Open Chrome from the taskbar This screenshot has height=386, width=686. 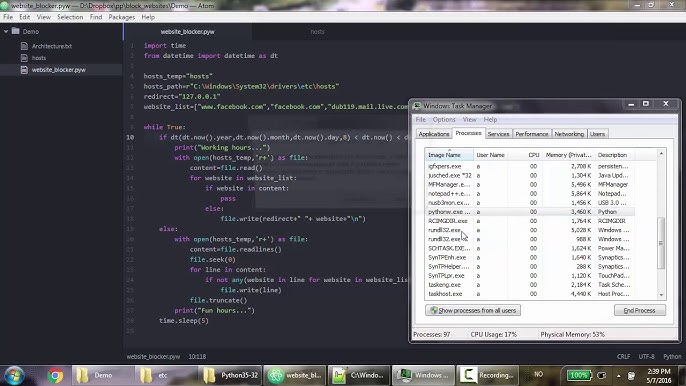click(55, 375)
